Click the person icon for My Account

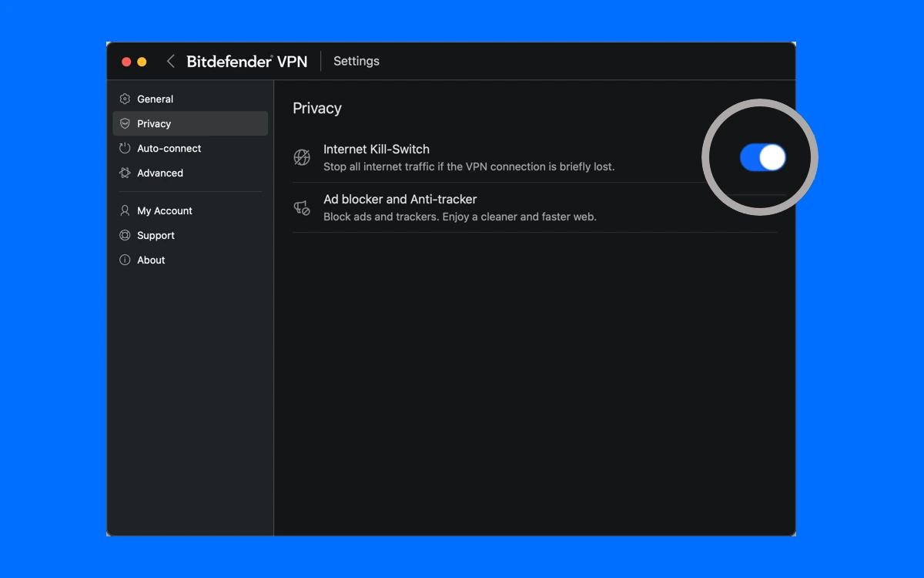point(125,210)
